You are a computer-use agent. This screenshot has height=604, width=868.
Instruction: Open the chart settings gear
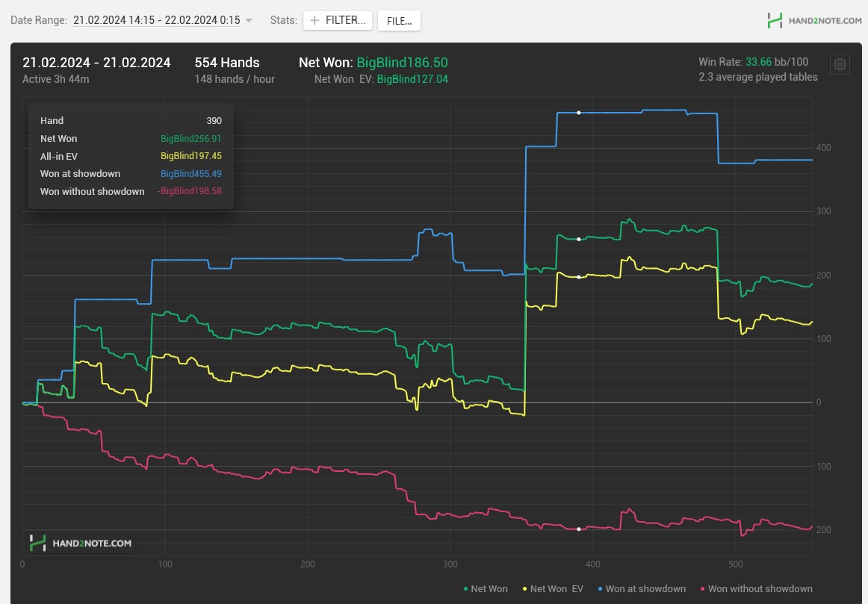click(840, 65)
